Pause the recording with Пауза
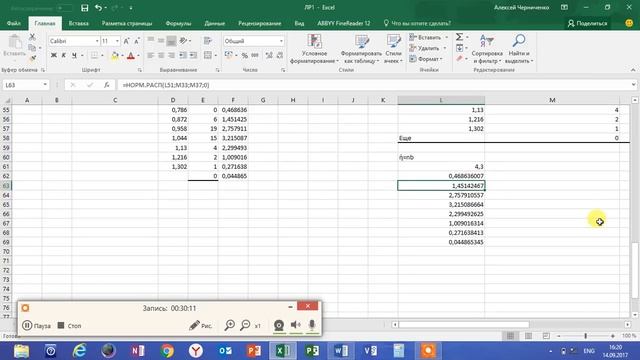The image size is (640, 360). pos(37,325)
